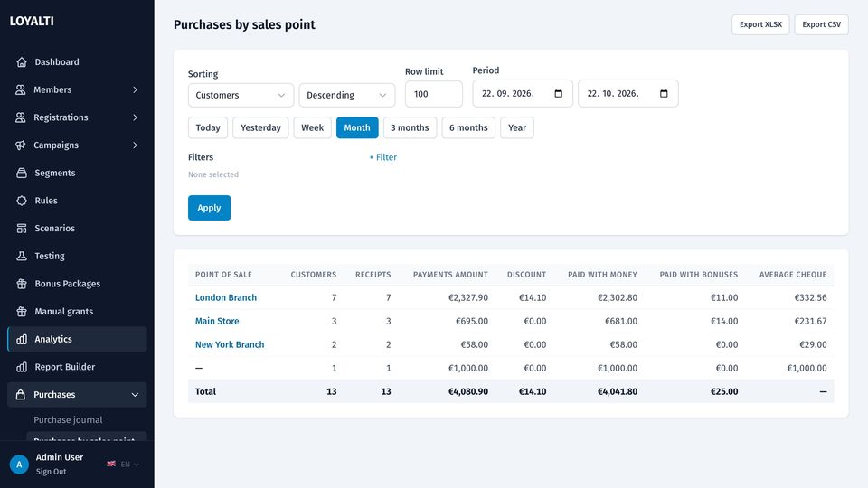Click the Bonus Packages gift icon
The height and width of the screenshot is (488, 868).
click(x=22, y=283)
